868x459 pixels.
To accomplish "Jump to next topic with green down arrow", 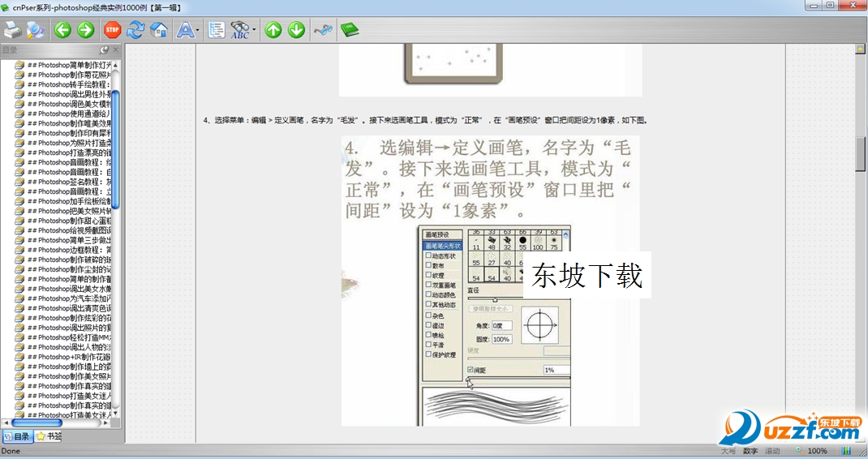I will tap(297, 30).
